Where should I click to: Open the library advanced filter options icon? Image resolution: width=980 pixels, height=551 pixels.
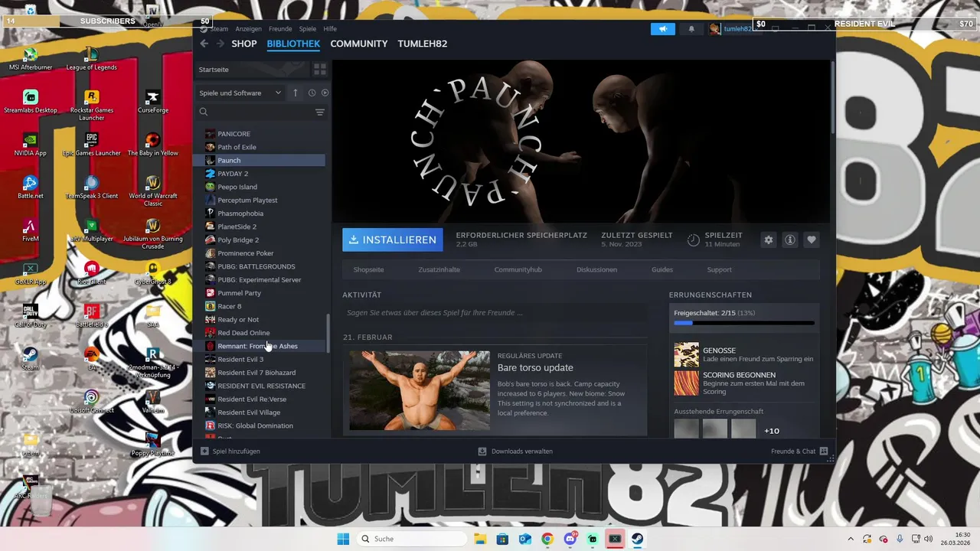(320, 112)
